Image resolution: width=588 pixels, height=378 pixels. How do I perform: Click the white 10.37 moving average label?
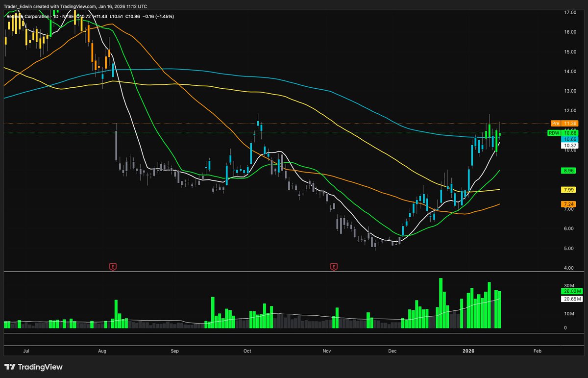[x=570, y=146]
